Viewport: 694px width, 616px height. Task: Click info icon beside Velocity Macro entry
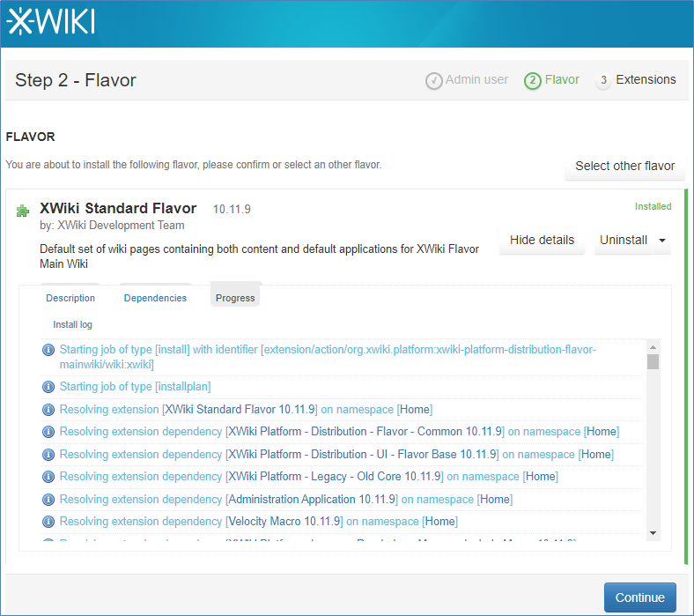coord(48,522)
